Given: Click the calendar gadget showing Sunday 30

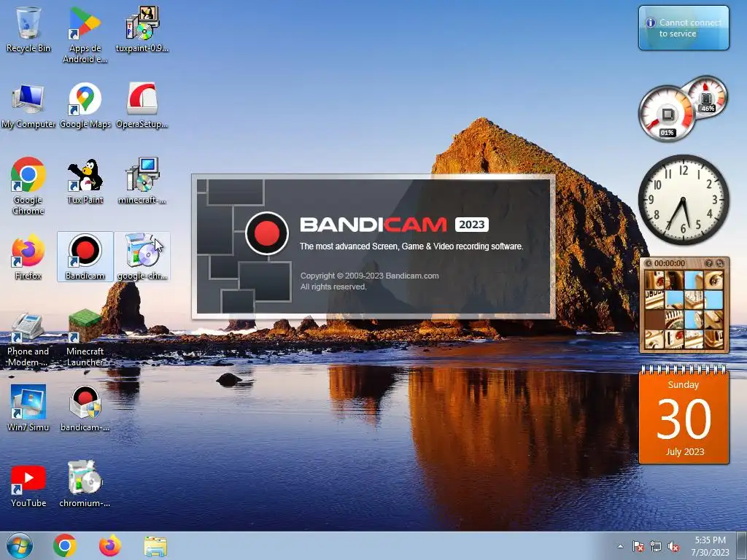Looking at the screenshot, I should (684, 415).
